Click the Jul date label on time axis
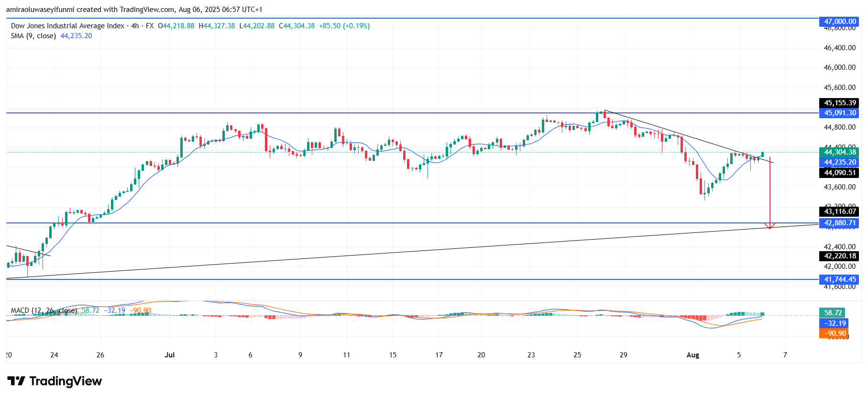 169,355
